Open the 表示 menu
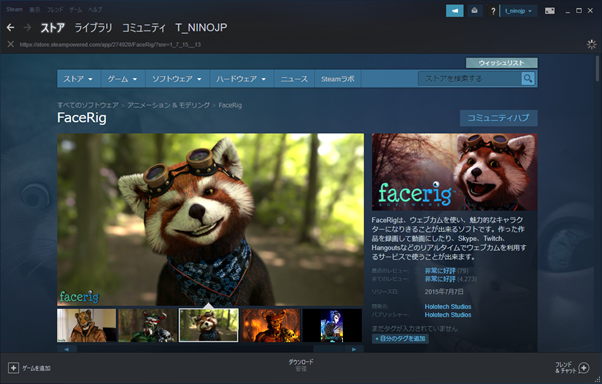The height and width of the screenshot is (384, 602). pos(35,10)
